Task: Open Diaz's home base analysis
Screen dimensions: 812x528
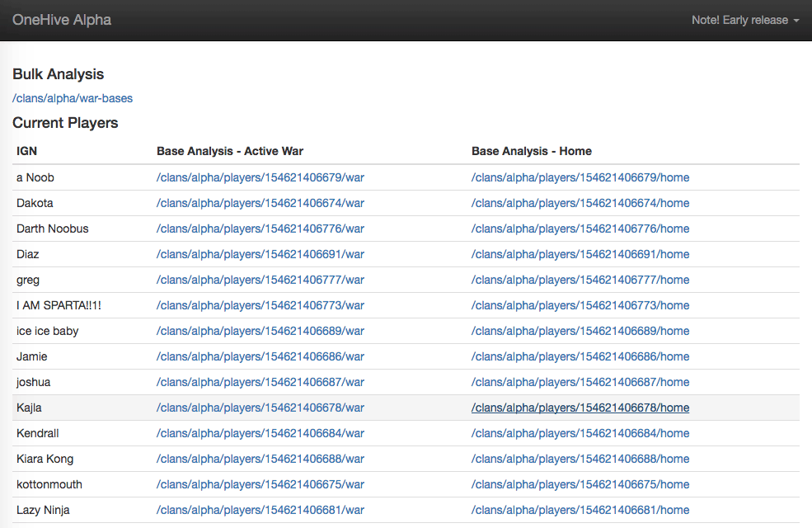Action: pyautogui.click(x=580, y=254)
